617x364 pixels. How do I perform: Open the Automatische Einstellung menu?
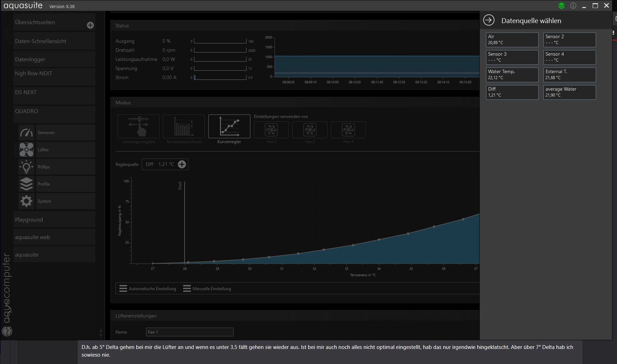(148, 288)
